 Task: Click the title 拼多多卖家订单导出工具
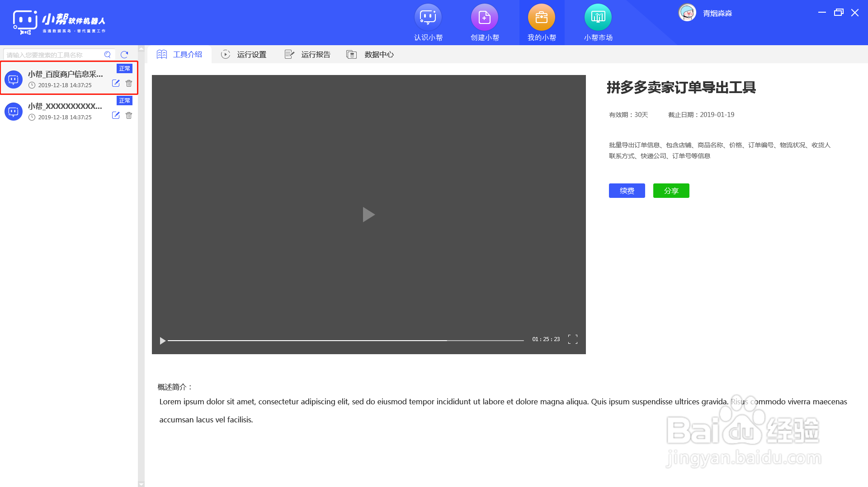coord(681,87)
